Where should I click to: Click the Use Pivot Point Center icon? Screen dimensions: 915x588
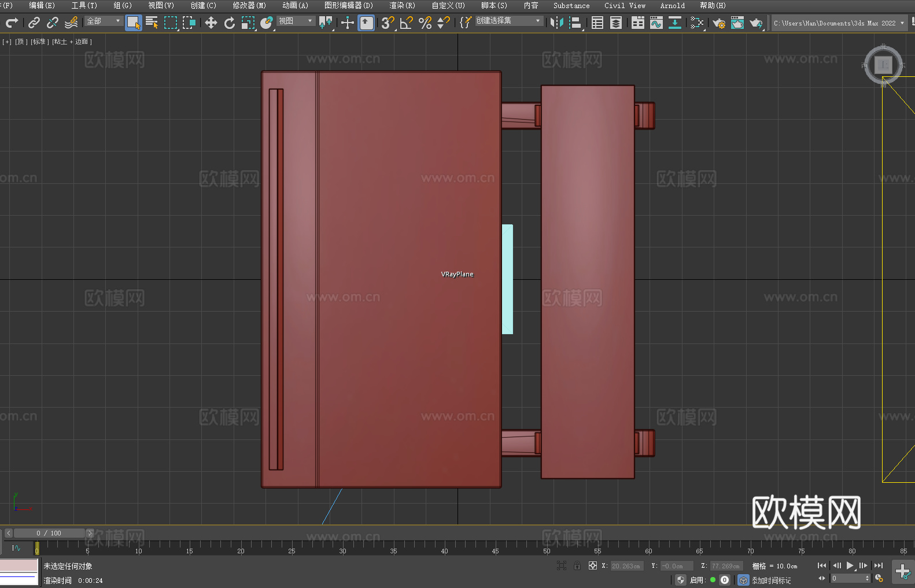(x=326, y=23)
